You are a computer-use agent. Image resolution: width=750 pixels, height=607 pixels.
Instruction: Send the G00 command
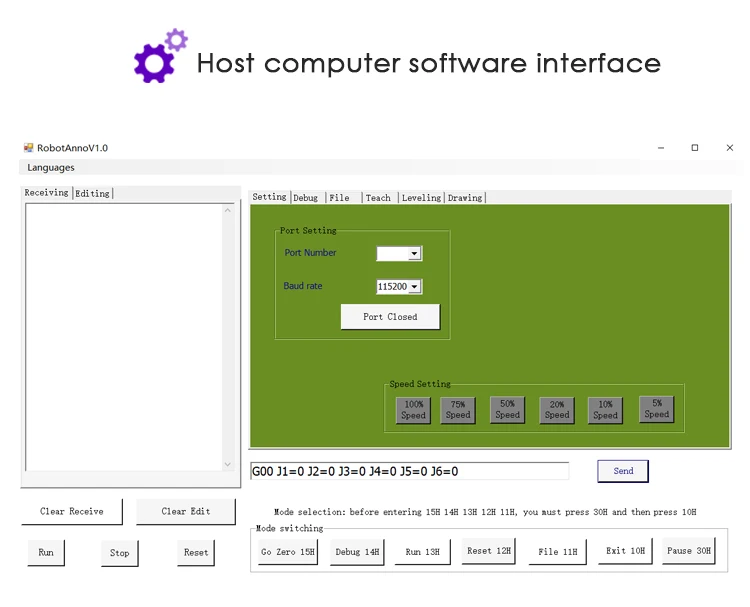click(623, 471)
